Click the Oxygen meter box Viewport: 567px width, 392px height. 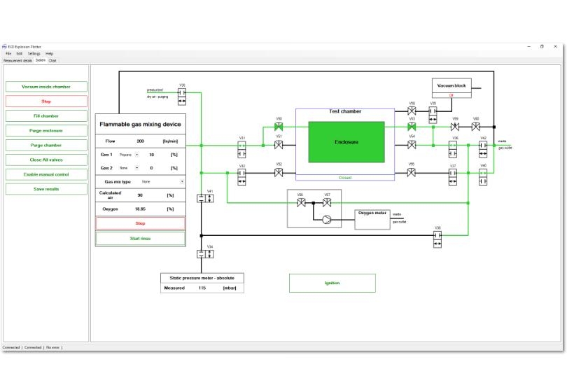click(372, 219)
